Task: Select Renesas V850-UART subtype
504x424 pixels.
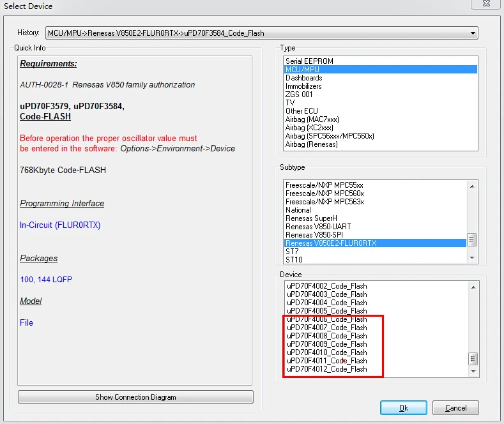Action: coord(375,227)
